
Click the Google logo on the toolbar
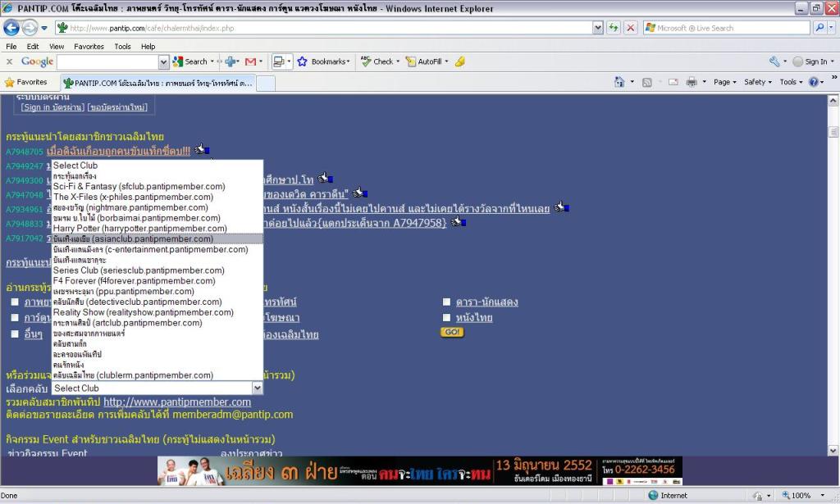(x=37, y=61)
